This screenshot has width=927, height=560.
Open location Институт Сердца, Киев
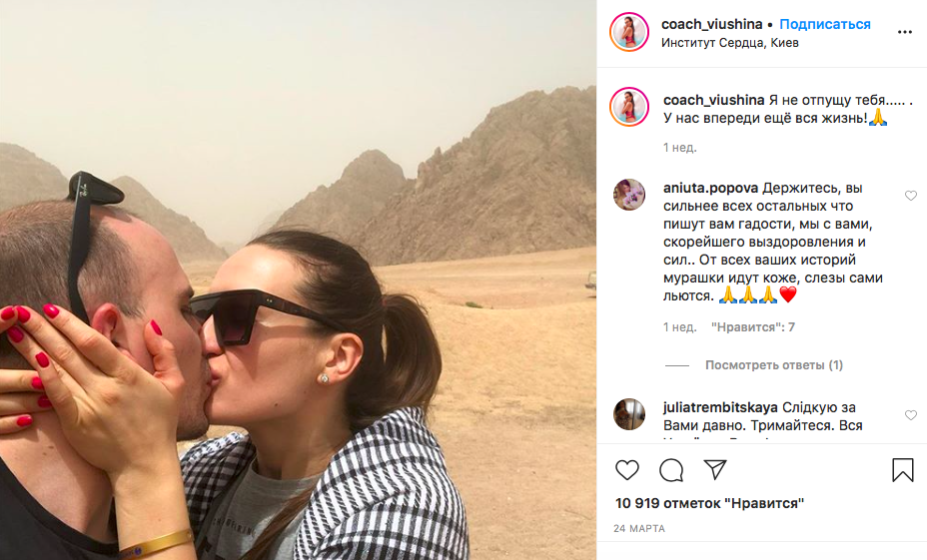(x=729, y=43)
